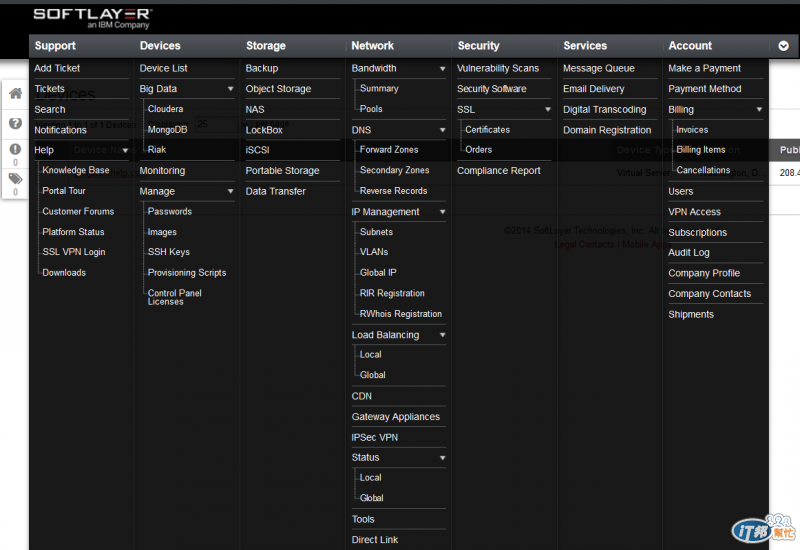Click the question mark help icon
The width and height of the screenshot is (800, 550).
[x=15, y=123]
